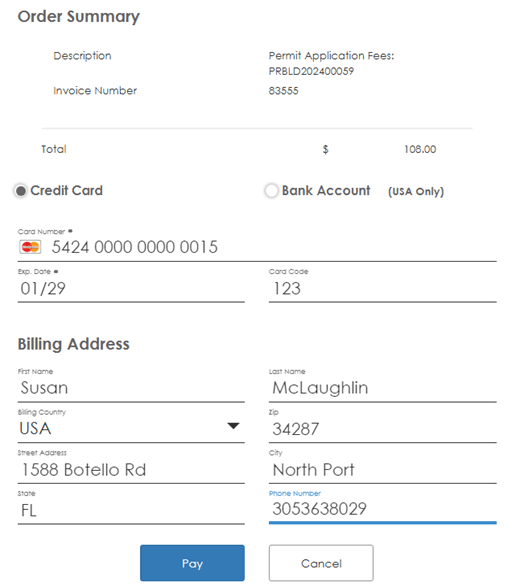Click the Total label
Viewport: 516px width, 587px height.
54,149
